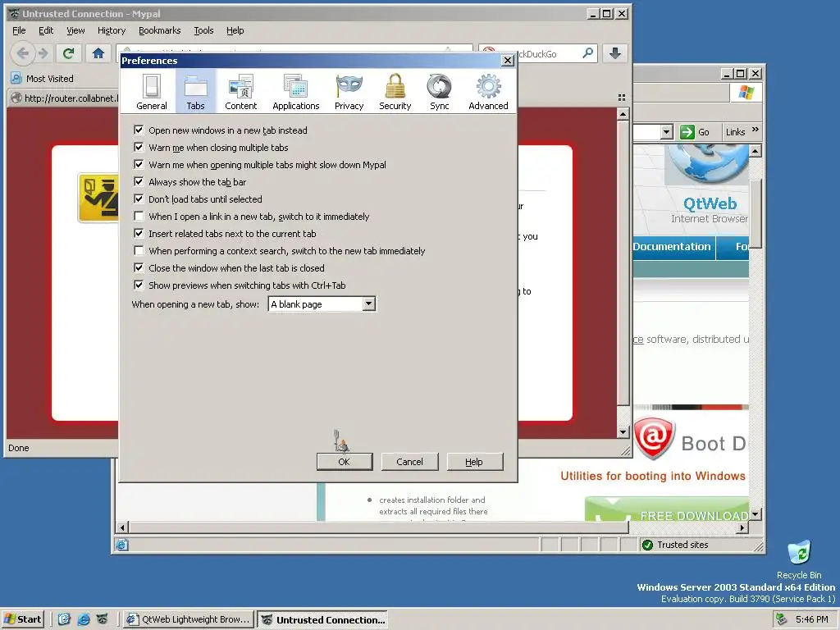Open Most Visited bookmarks folder
The image size is (840, 630).
pyautogui.click(x=43, y=78)
